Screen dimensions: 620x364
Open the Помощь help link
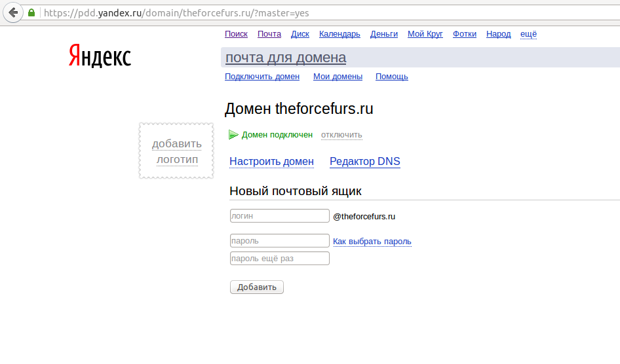(391, 77)
